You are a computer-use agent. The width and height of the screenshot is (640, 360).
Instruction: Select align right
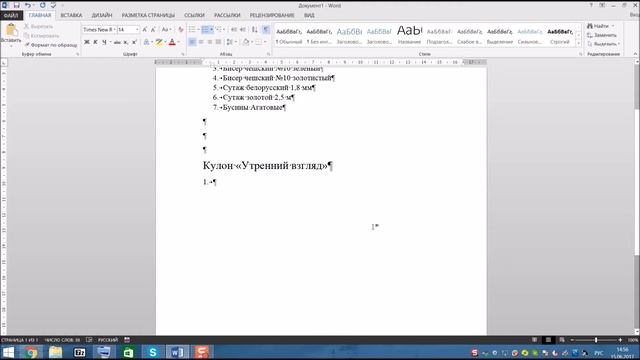click(x=210, y=42)
